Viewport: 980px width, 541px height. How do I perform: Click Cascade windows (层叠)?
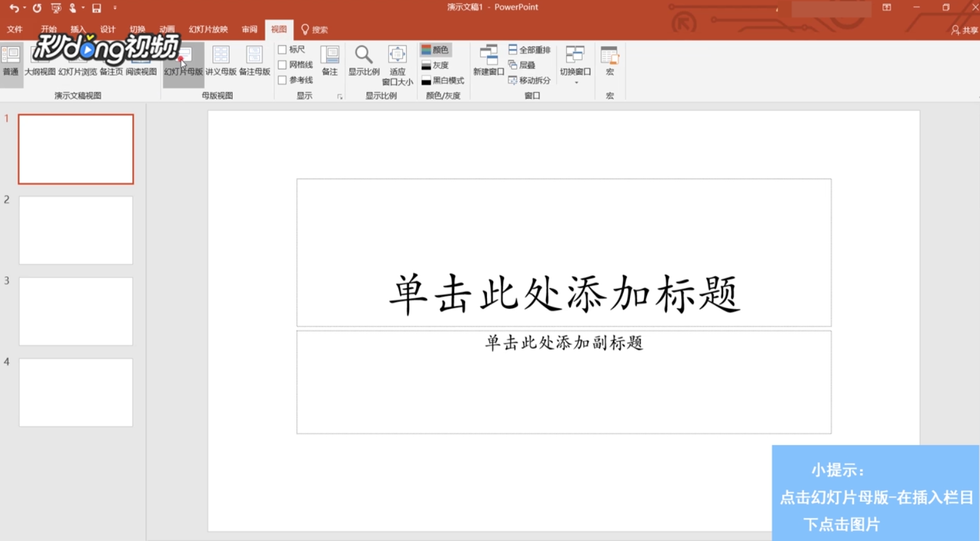pos(522,64)
